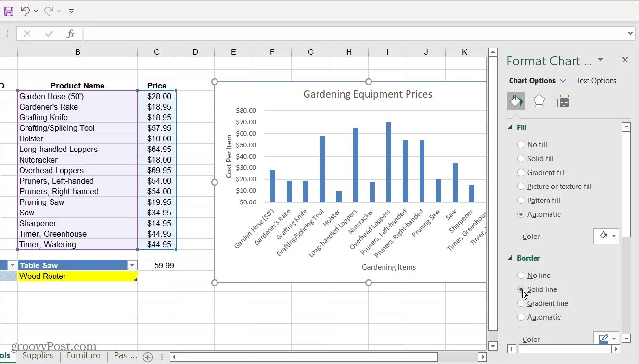
Task: Open the Fill Color paint bucket picker
Action: click(x=606, y=236)
